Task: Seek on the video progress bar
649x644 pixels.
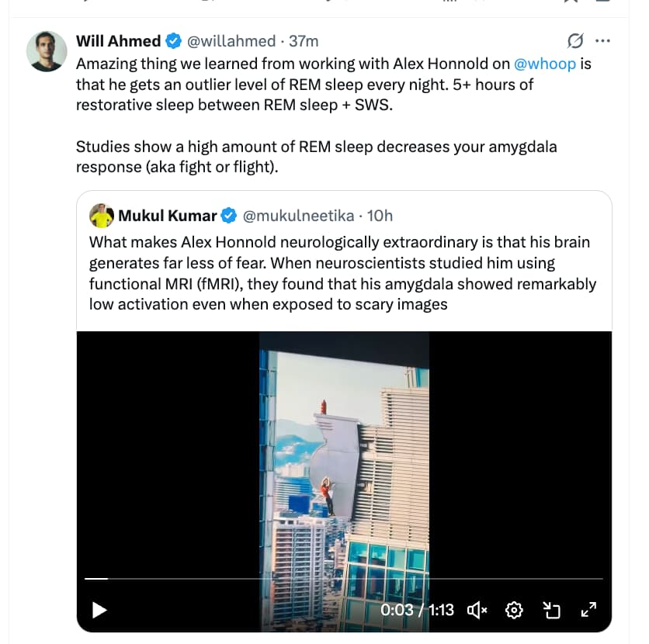Action: pos(343,579)
